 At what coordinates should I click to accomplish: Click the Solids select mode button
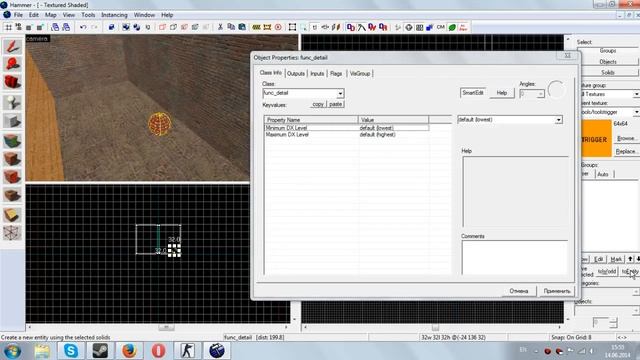(608, 72)
